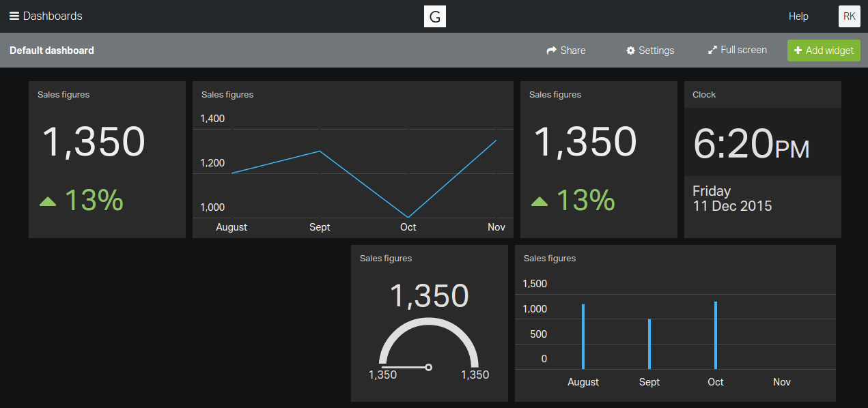Viewport: 868px width, 408px height.
Task: Select the Sales figures line chart widget
Action: 352,157
